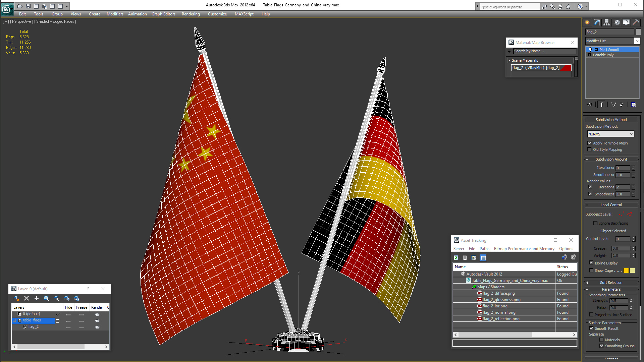644x362 pixels.
Task: Enable Old Style Mapping checkbox
Action: point(590,149)
